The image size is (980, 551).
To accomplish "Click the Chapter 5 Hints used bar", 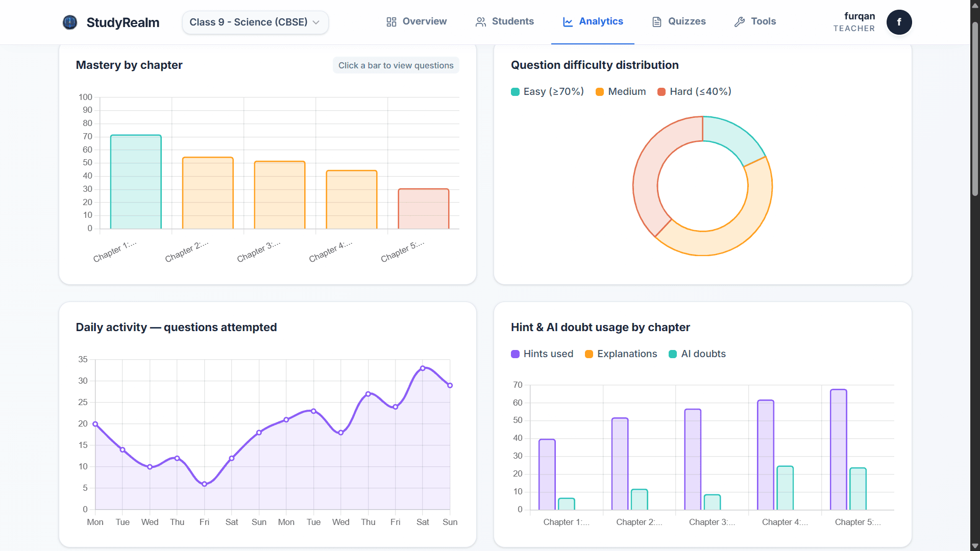I will (838, 449).
